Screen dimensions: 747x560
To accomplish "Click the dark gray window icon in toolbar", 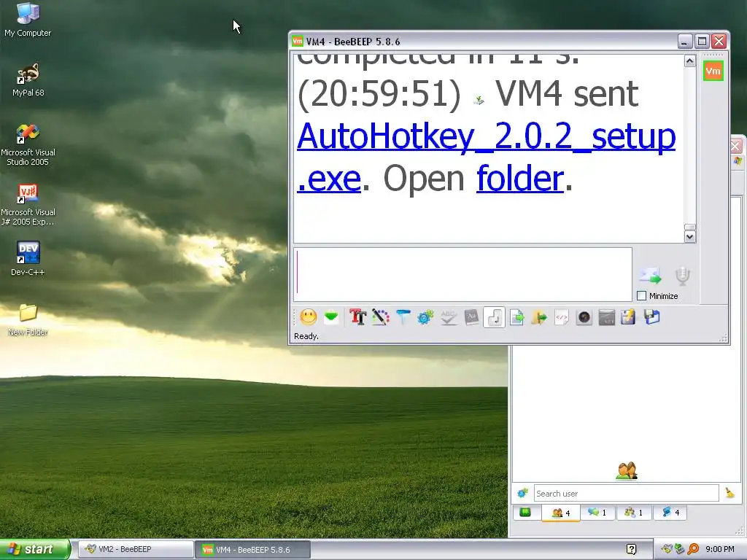I will [x=606, y=317].
